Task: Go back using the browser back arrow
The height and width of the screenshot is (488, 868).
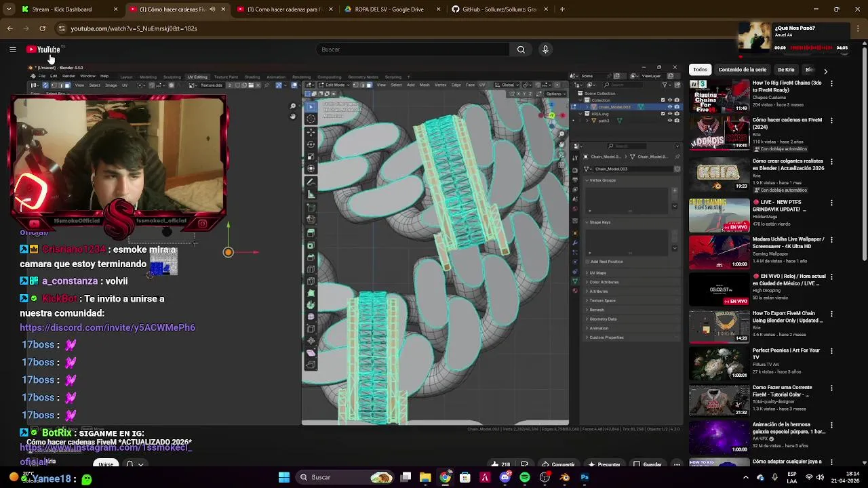Action: point(9,28)
